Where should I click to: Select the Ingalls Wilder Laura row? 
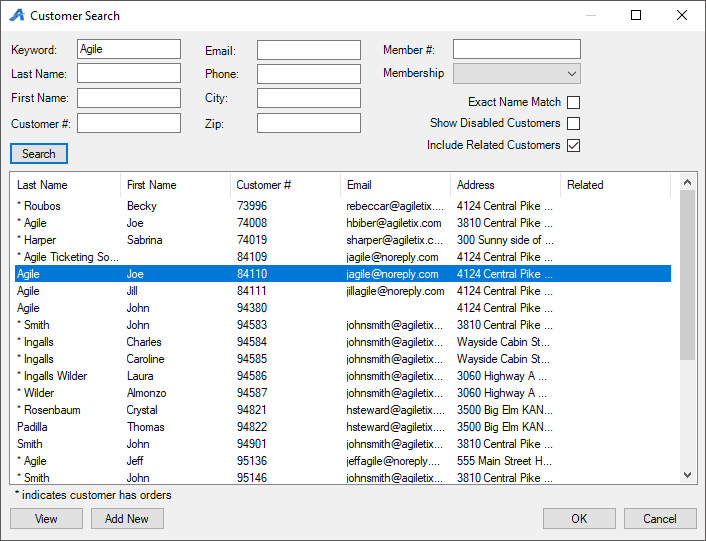click(x=343, y=376)
